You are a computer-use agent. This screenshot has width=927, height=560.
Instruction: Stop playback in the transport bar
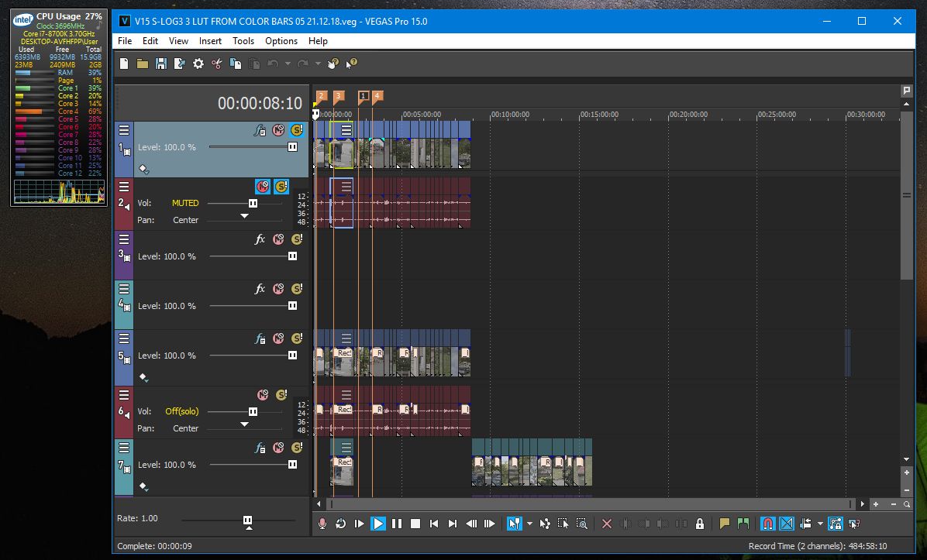pos(415,524)
